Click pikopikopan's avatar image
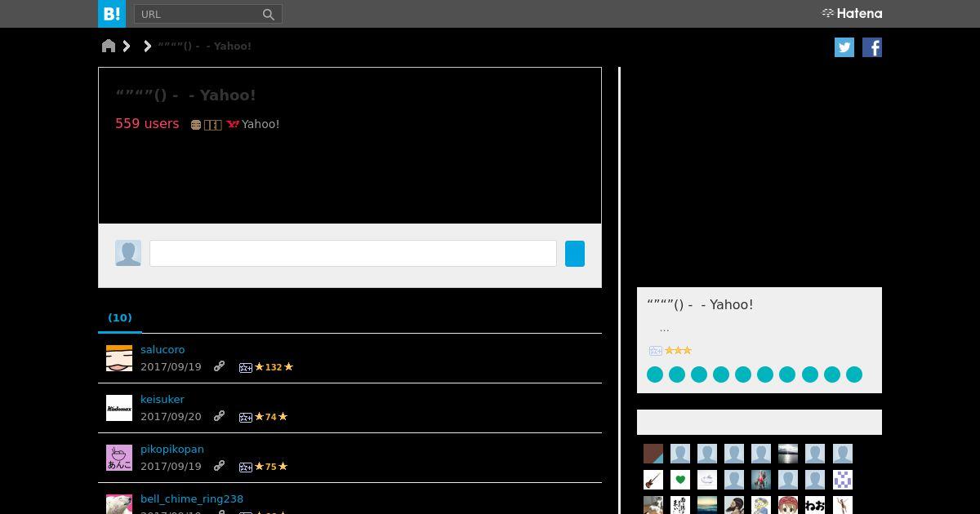The height and width of the screenshot is (514, 980). click(x=119, y=458)
